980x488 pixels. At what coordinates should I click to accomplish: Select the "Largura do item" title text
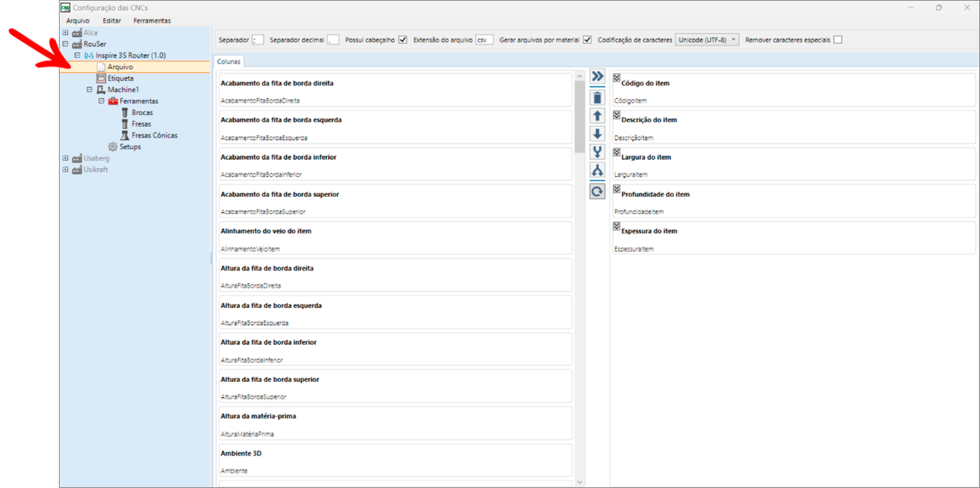click(x=646, y=157)
